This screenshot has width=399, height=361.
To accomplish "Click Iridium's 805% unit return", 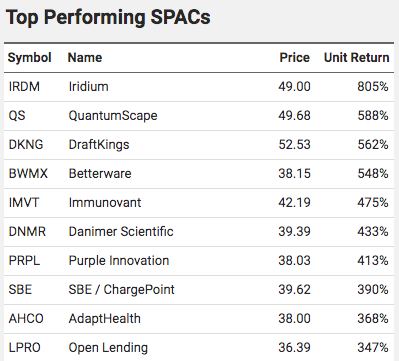I will point(373,87).
